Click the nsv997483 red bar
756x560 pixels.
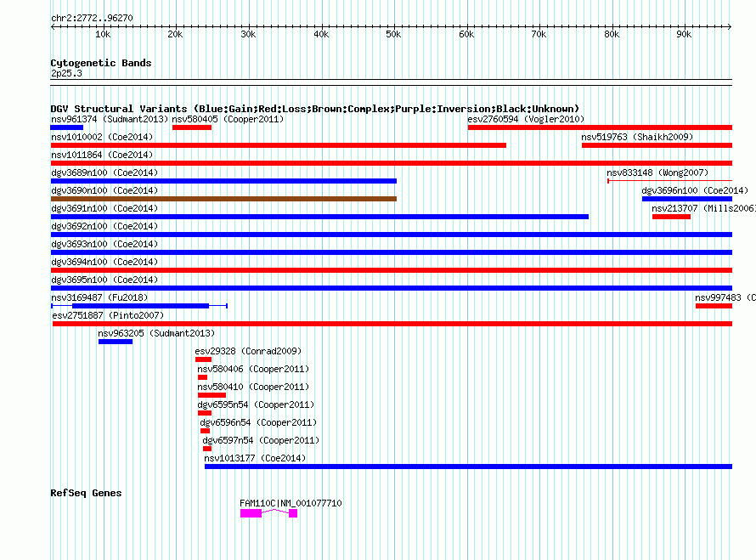click(x=714, y=306)
